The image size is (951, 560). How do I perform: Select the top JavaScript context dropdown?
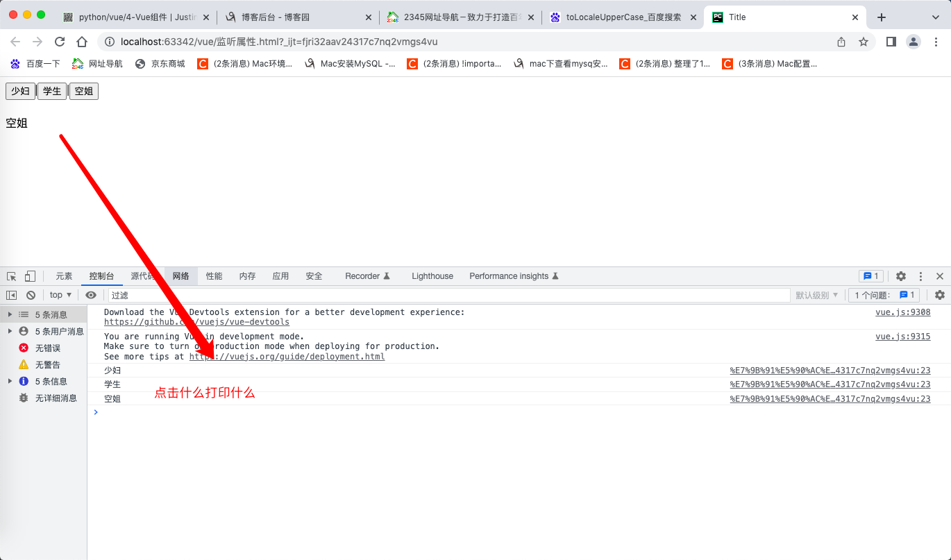pos(61,295)
